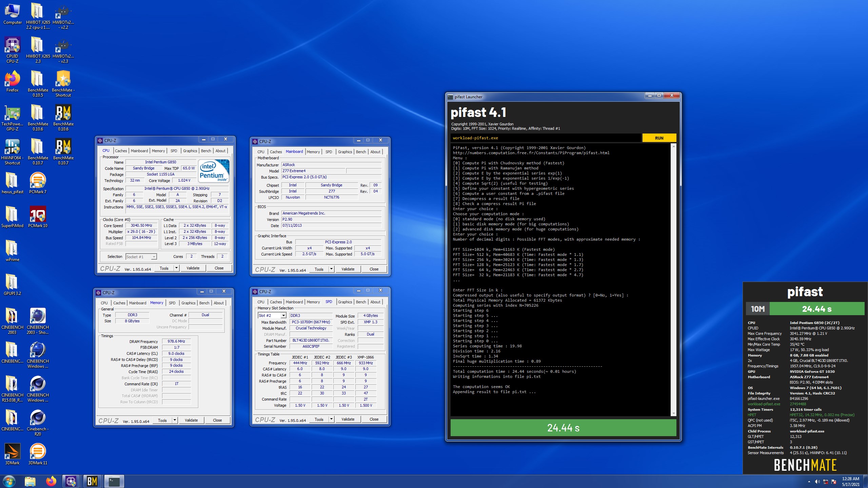The height and width of the screenshot is (488, 868).
Task: Launch Firefox from the desktop icon
Action: [x=12, y=81]
